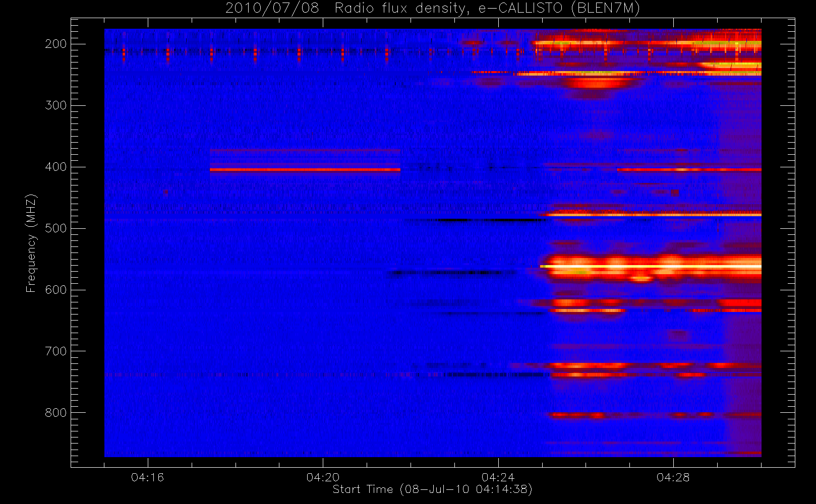
Task: Click the 'Start Time (08-Jul-10 04:14:38)' axis title
Action: tap(433, 489)
